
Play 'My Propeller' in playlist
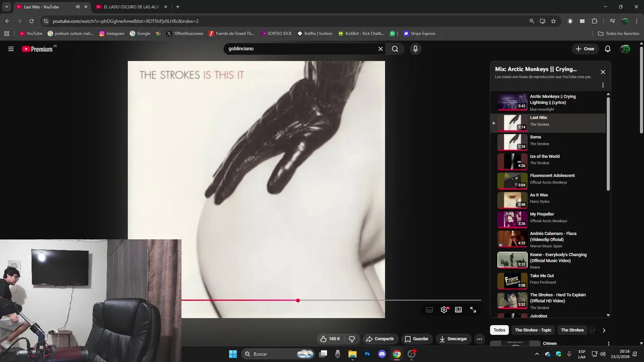pos(548,220)
